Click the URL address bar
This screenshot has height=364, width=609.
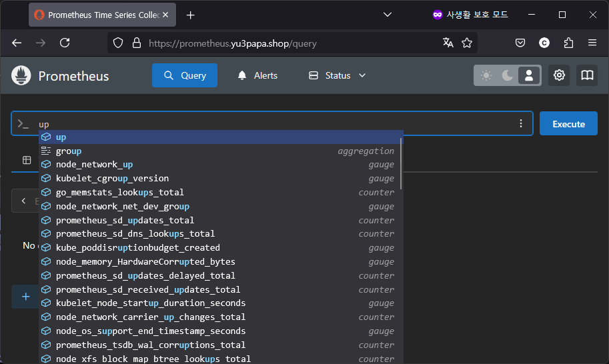point(291,43)
